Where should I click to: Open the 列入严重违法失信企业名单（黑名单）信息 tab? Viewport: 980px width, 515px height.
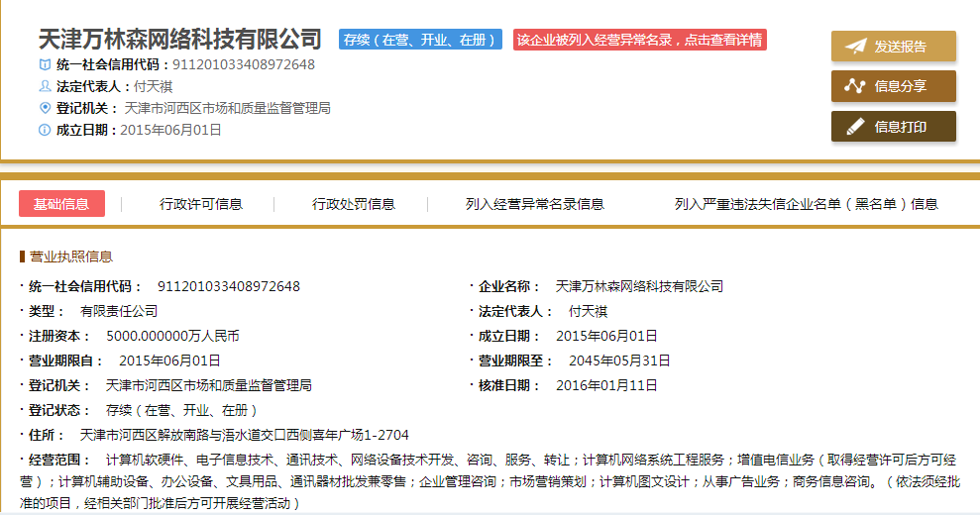[806, 204]
